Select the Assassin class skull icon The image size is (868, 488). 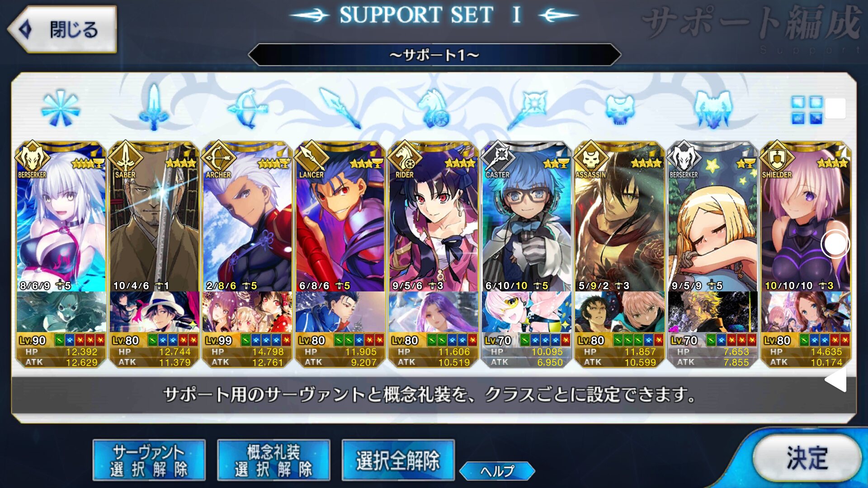coord(620,109)
